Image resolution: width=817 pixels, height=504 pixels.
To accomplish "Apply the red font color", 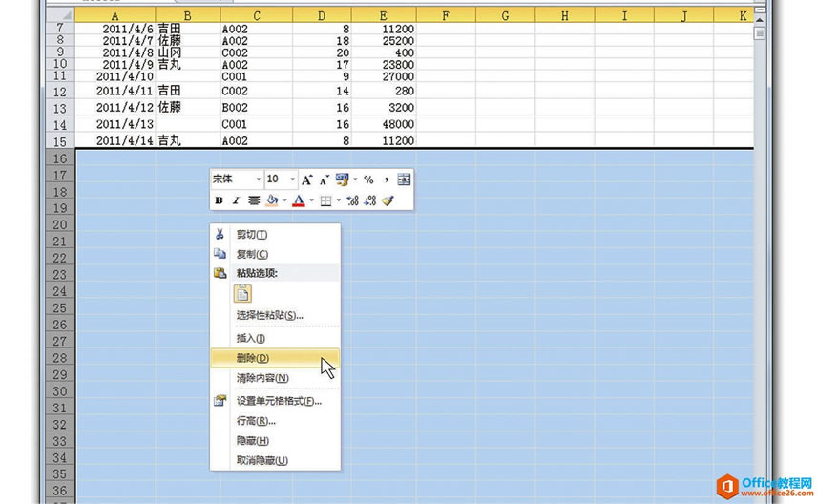I will (x=299, y=200).
